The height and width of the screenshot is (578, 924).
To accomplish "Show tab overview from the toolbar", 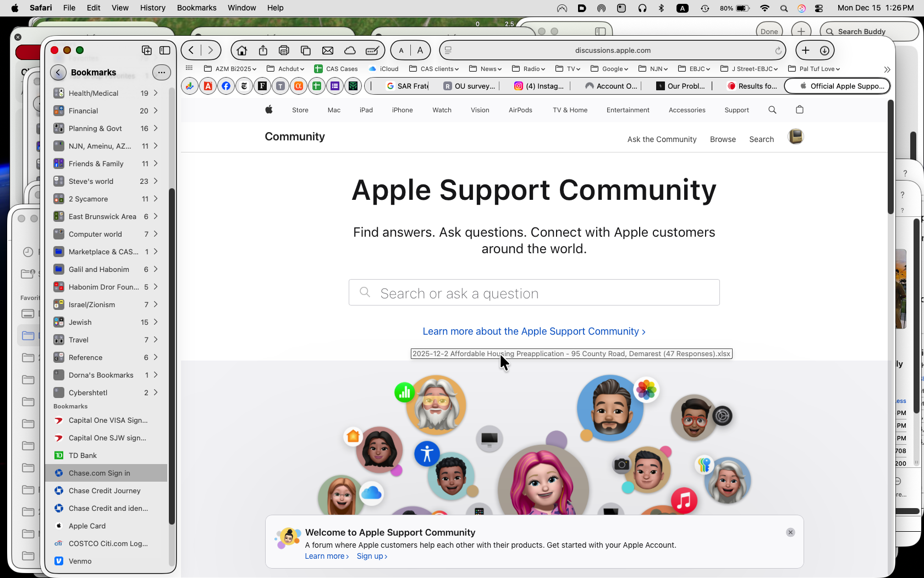I will pos(306,51).
